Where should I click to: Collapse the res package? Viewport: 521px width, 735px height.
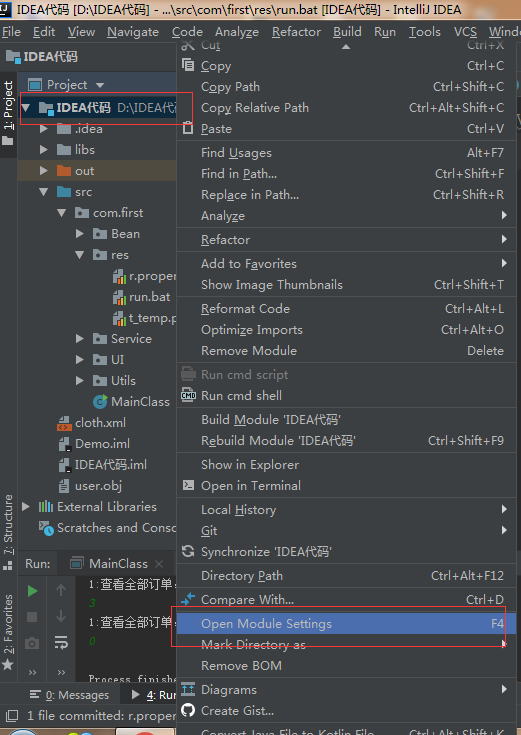point(80,255)
